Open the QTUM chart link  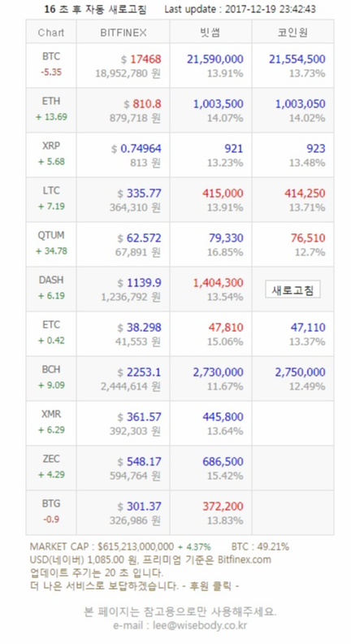(x=51, y=235)
